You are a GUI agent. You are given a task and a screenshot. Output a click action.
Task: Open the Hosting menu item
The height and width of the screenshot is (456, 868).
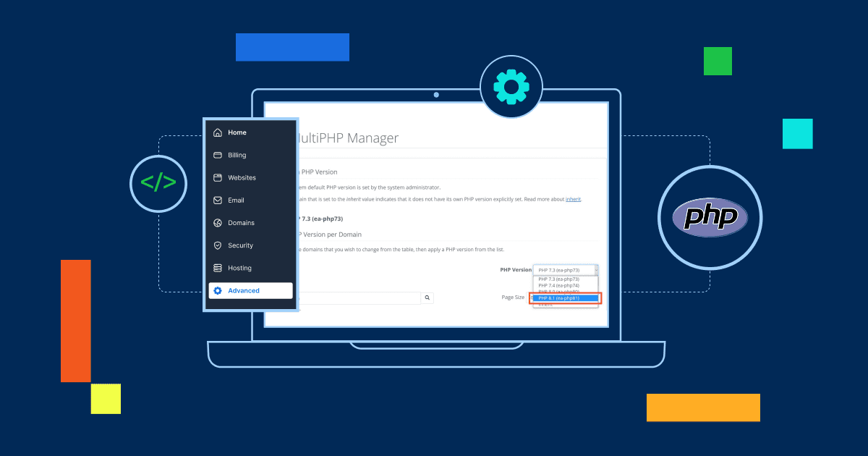pyautogui.click(x=239, y=268)
